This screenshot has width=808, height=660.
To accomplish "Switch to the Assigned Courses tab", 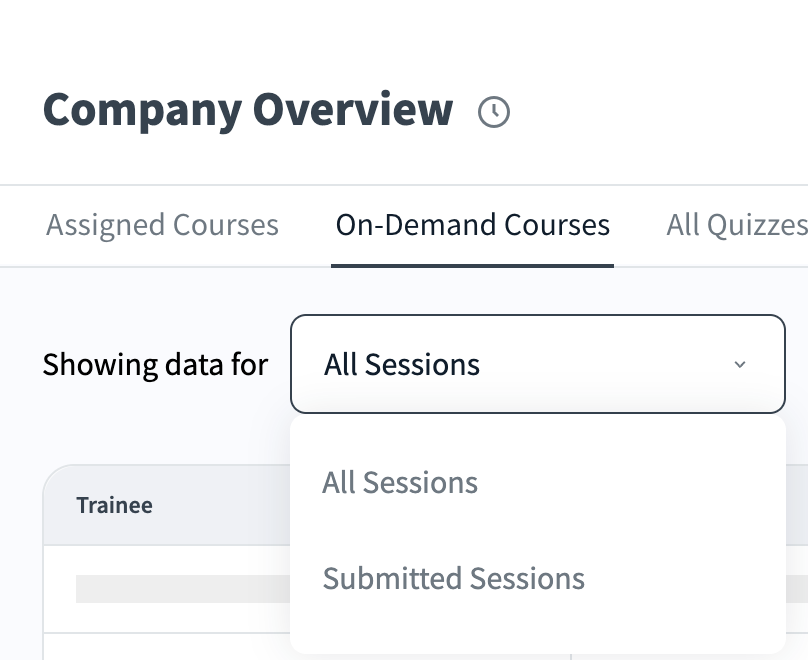I will pos(162,225).
